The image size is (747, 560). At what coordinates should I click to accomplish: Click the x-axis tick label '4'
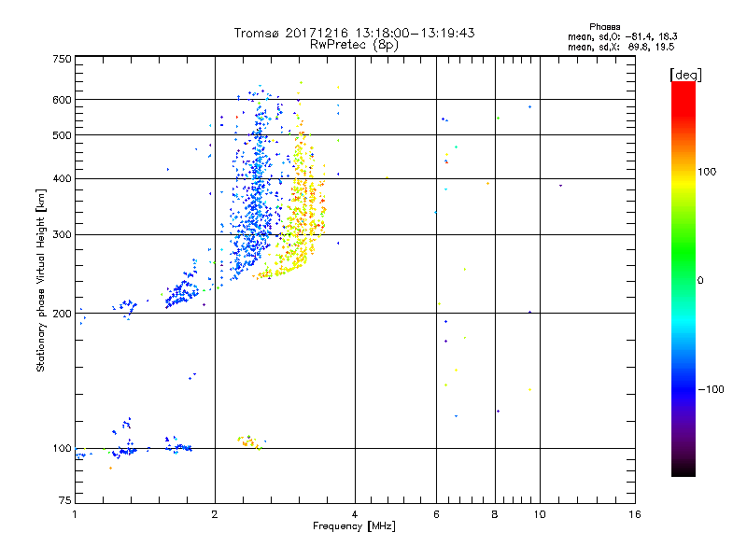pos(355,514)
